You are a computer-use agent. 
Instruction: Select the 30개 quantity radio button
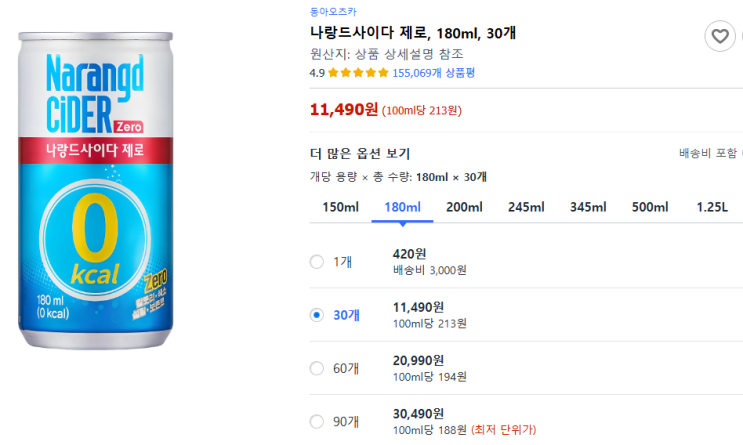click(x=317, y=315)
